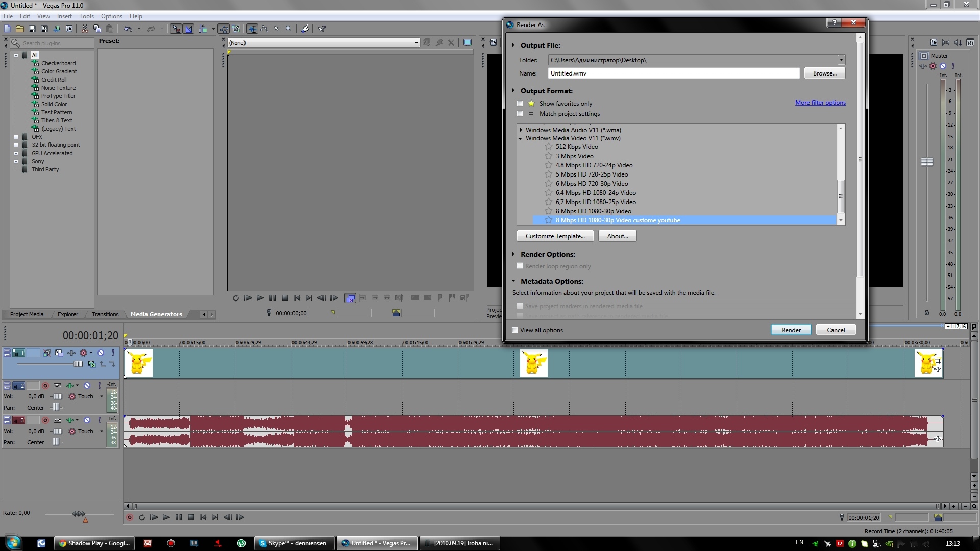Solo video track 1
Screen dimensions: 980x551
tap(113, 353)
